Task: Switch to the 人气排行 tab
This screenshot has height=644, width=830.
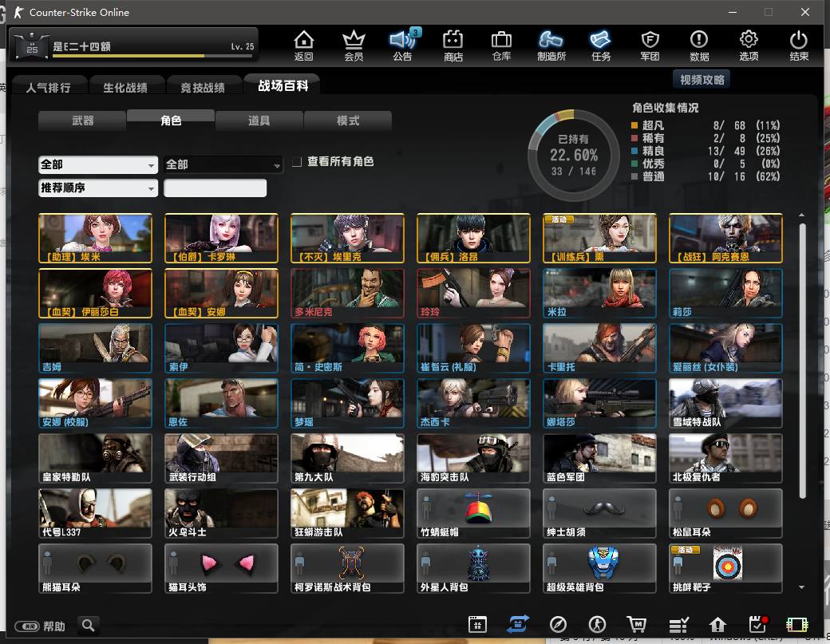Action: (x=48, y=88)
